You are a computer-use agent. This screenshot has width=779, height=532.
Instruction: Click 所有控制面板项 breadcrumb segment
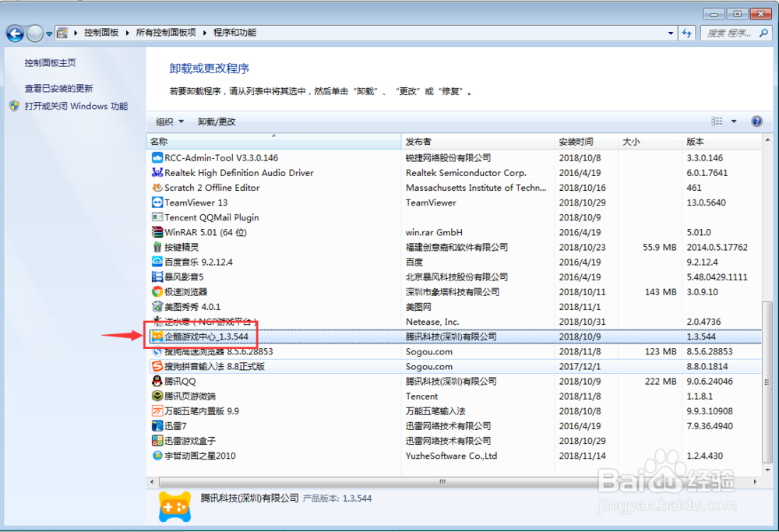click(166, 33)
